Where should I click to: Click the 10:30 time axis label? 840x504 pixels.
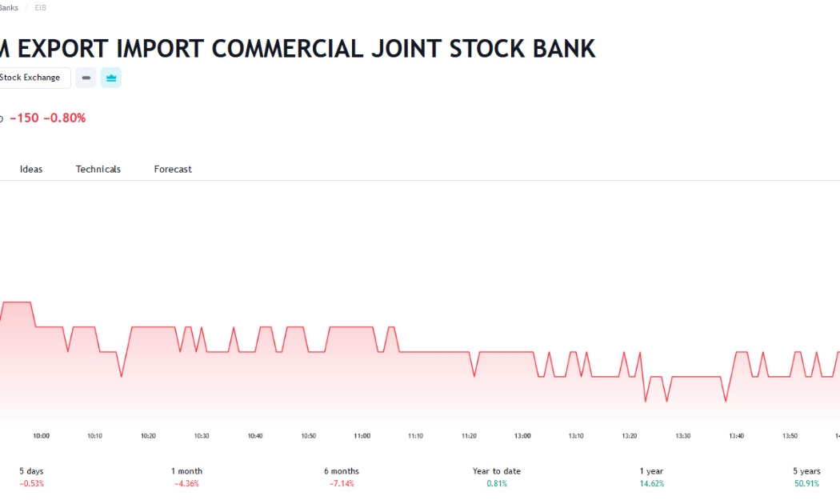(x=202, y=436)
